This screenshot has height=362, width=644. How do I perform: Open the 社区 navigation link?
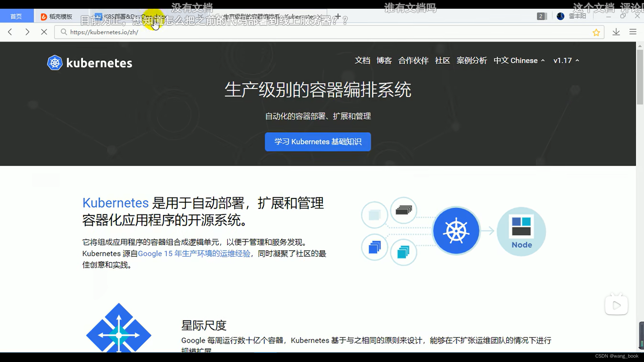[442, 61]
